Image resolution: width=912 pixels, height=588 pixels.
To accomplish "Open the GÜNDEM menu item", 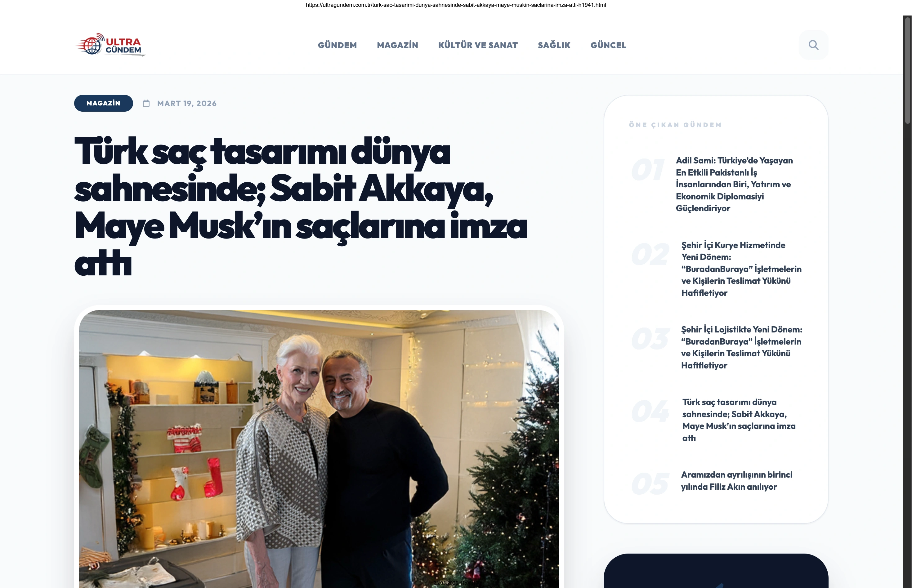I will coord(337,45).
